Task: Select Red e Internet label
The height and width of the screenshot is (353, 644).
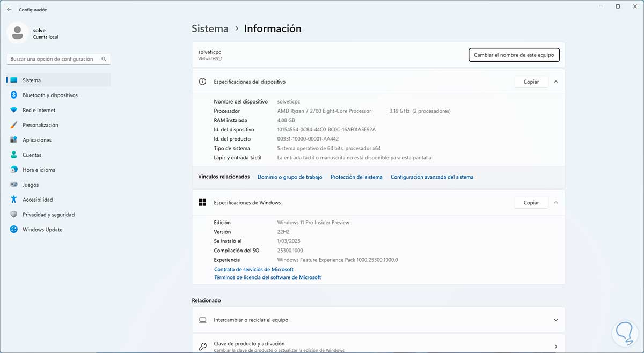Action: pos(39,110)
